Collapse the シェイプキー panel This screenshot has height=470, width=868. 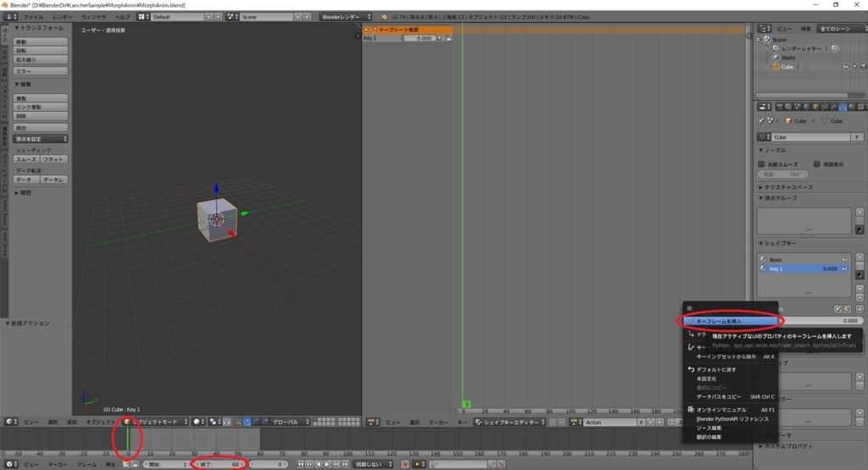pyautogui.click(x=780, y=243)
